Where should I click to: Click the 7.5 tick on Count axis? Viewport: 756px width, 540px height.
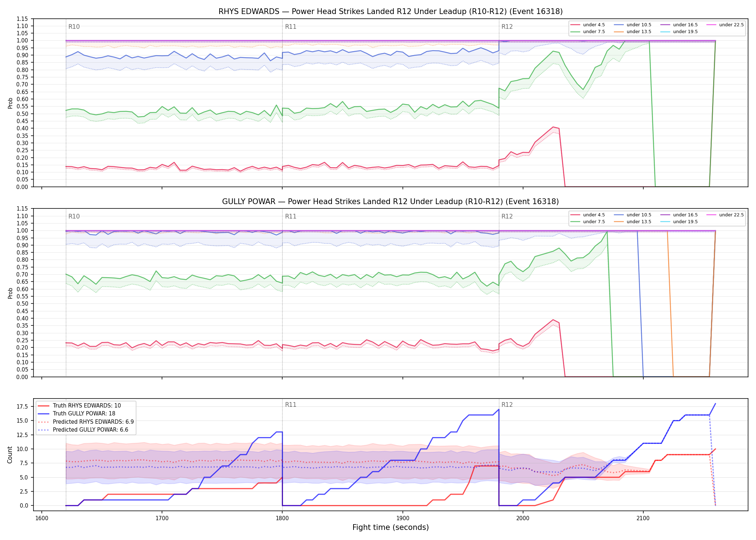point(24,463)
